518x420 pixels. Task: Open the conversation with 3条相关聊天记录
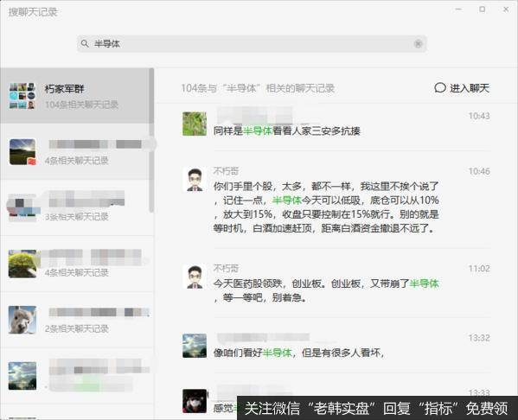tap(77, 207)
